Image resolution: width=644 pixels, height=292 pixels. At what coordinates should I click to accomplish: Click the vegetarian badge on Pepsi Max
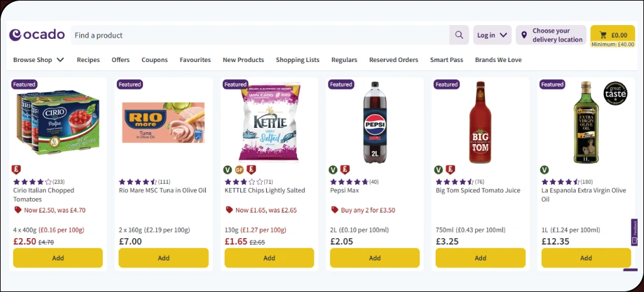[333, 170]
